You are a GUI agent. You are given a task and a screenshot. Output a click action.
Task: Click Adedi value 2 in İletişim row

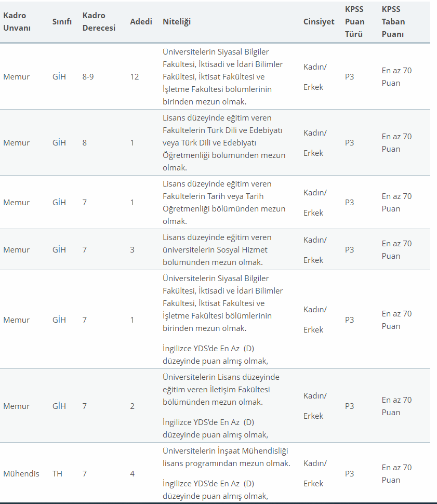click(x=132, y=406)
